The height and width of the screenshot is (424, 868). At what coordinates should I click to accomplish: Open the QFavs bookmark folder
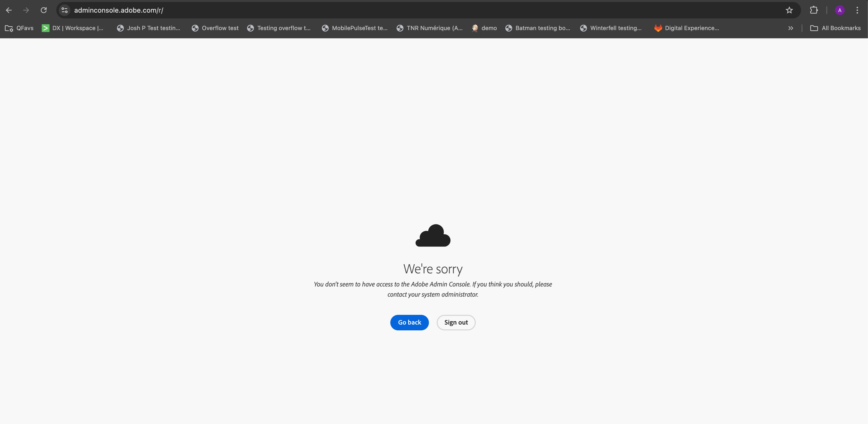coord(20,28)
